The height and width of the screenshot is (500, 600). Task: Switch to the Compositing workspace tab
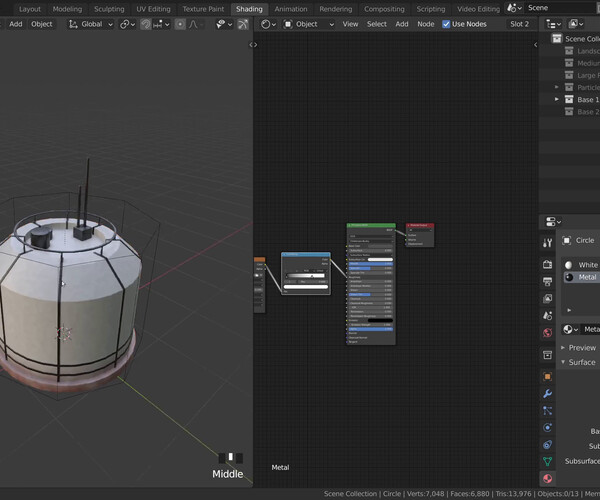click(384, 9)
